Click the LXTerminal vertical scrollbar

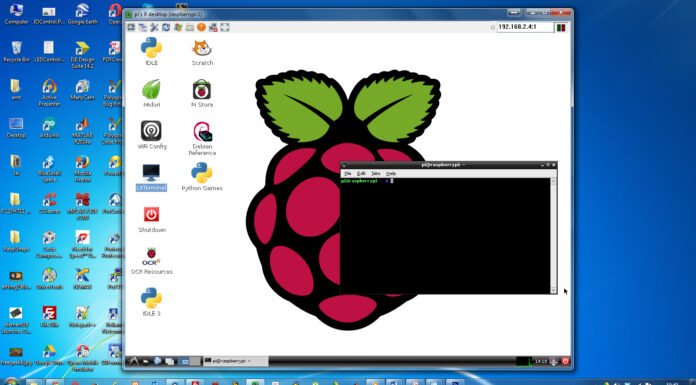(x=554, y=235)
